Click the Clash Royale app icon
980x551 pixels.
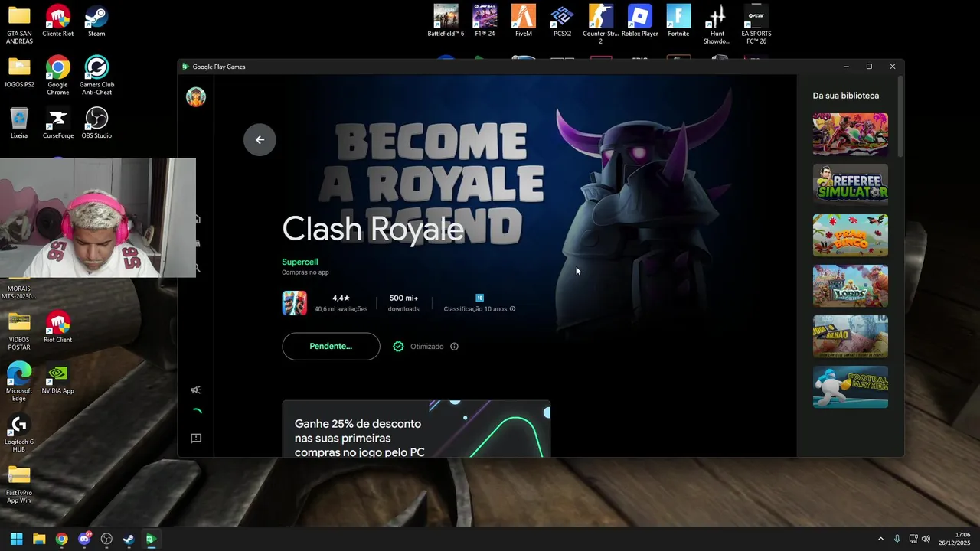click(x=294, y=303)
